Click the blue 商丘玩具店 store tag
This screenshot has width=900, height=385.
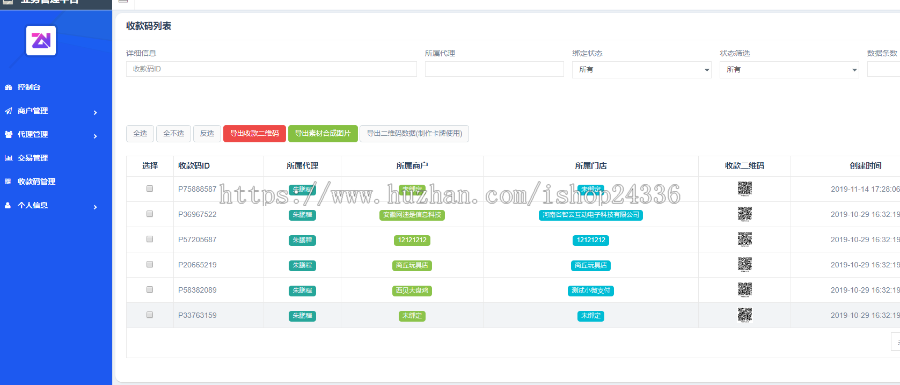click(591, 266)
